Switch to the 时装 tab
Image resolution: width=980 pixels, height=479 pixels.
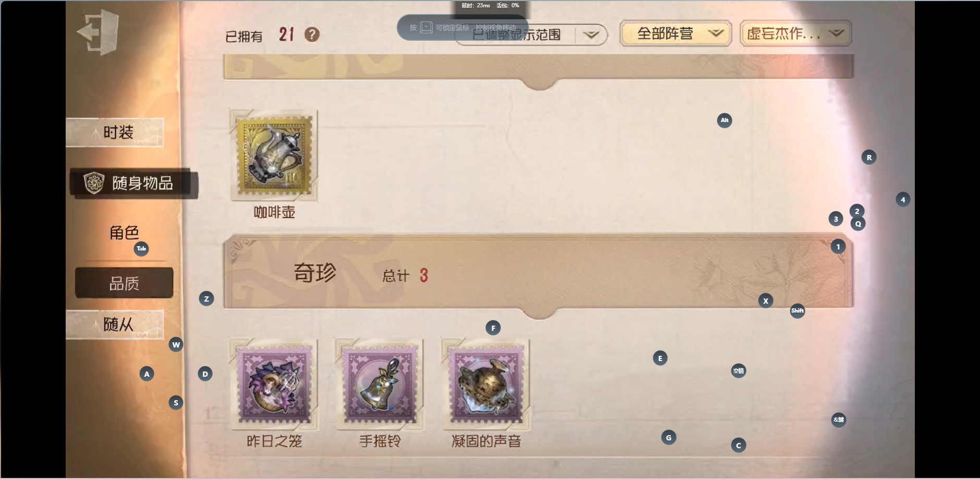[x=115, y=133]
